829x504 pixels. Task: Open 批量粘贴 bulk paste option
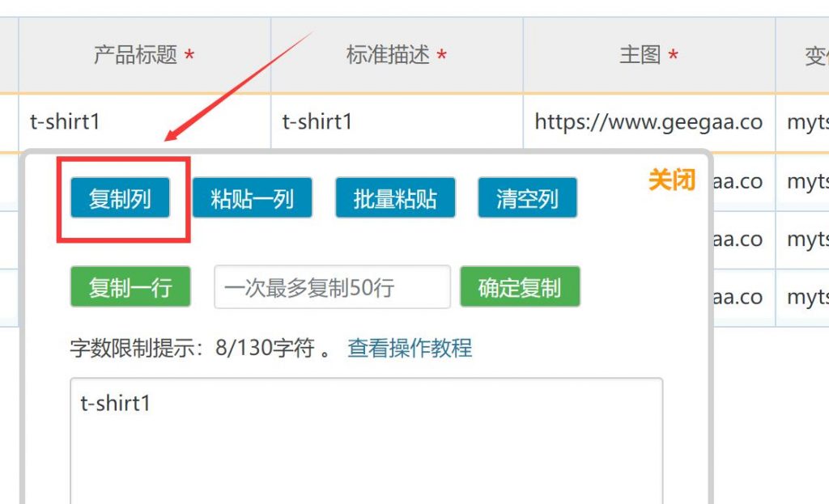(395, 198)
